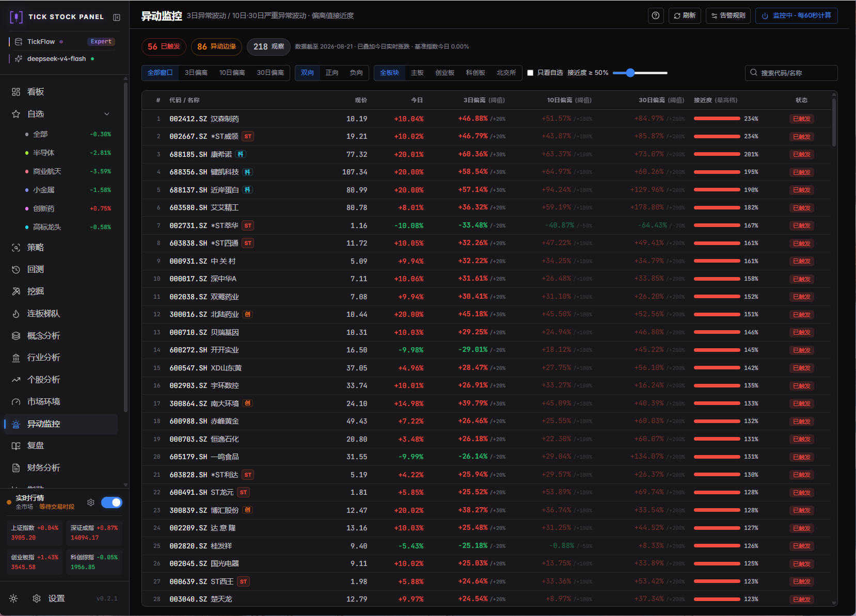856x616 pixels.
Task: Open the 告警规则 button
Action: tap(728, 15)
